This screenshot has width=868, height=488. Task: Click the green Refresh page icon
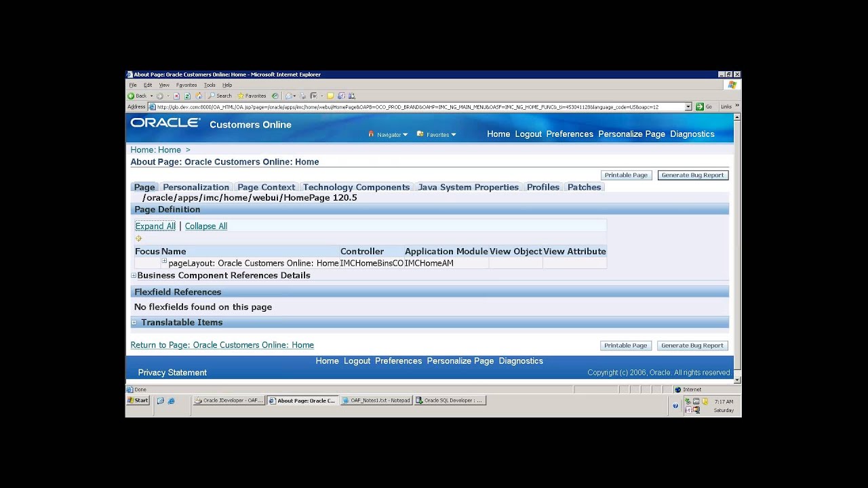187,96
